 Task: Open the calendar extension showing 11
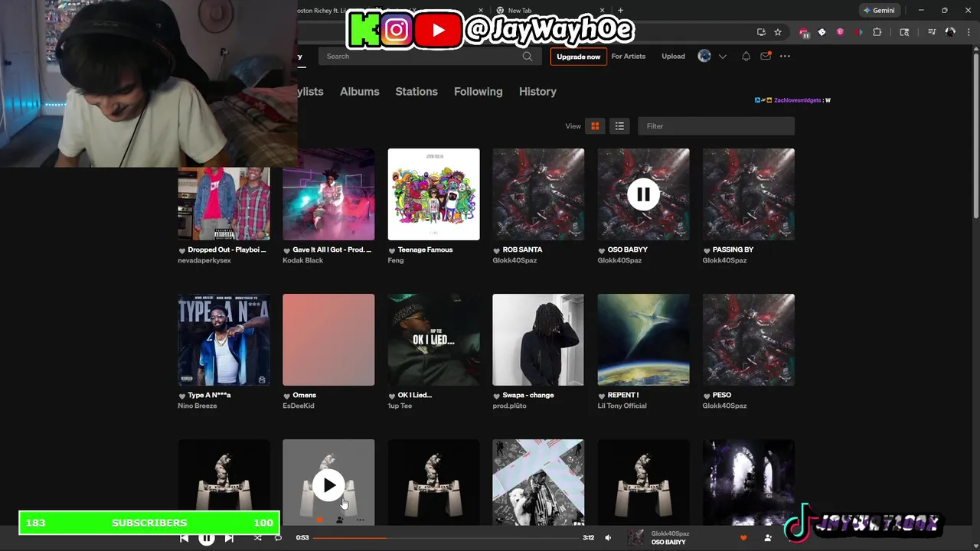[805, 33]
